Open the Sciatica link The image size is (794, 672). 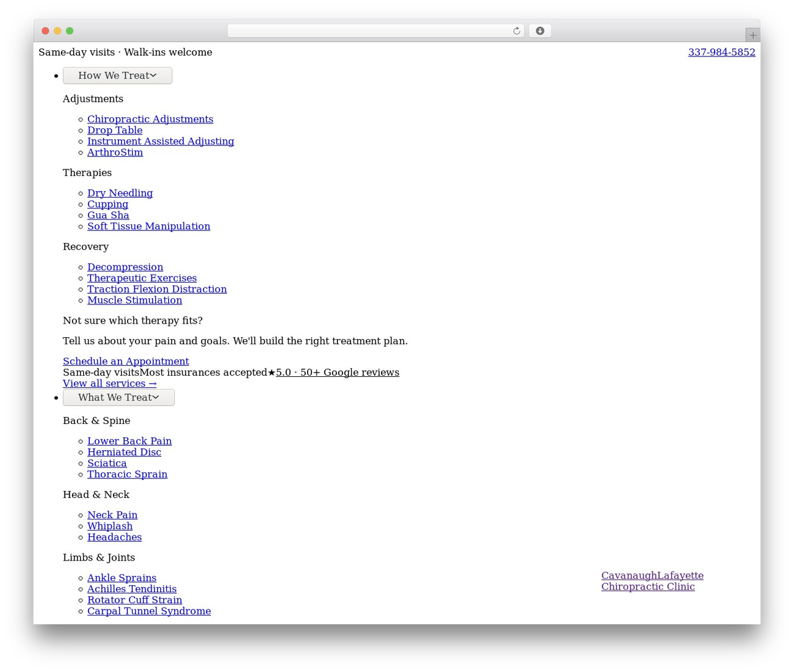click(x=107, y=464)
